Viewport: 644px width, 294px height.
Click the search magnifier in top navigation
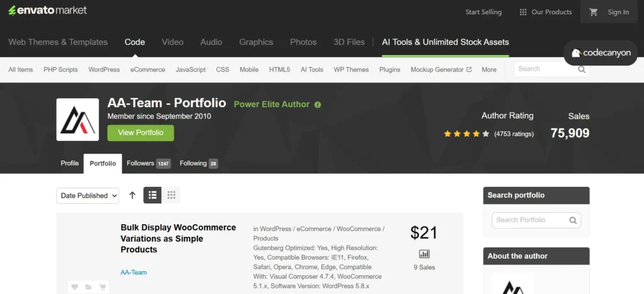coord(582,69)
